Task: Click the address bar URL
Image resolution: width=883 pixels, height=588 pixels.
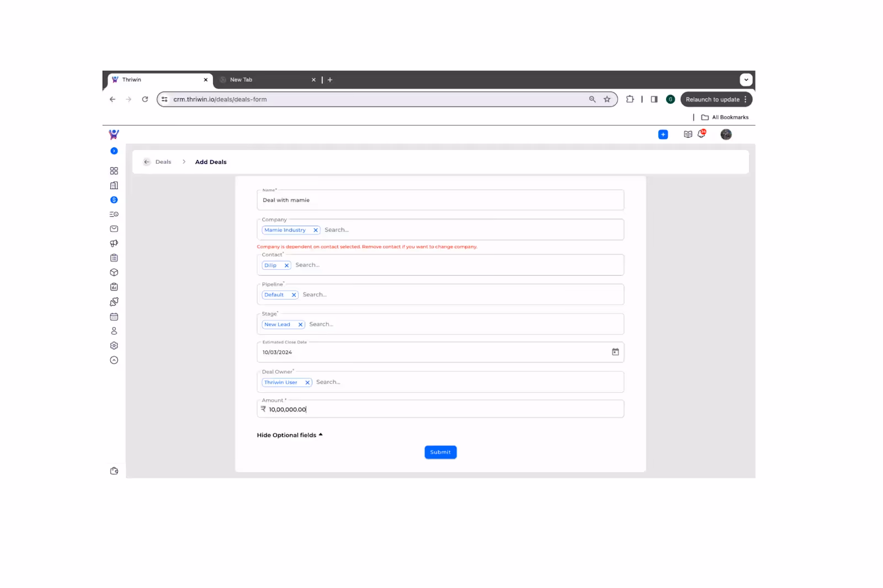Action: pos(220,99)
